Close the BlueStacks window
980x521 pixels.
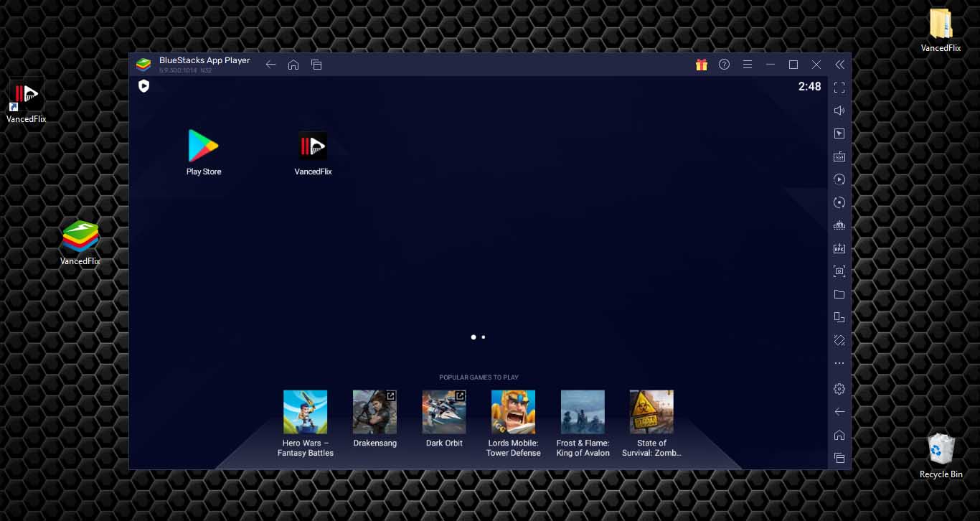click(x=816, y=65)
